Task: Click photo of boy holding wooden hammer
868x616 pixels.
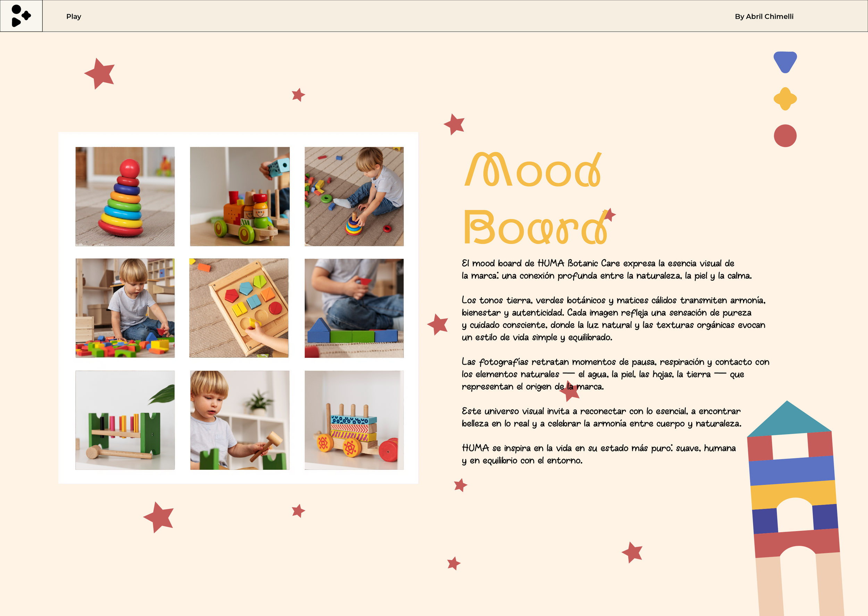Action: tap(240, 420)
